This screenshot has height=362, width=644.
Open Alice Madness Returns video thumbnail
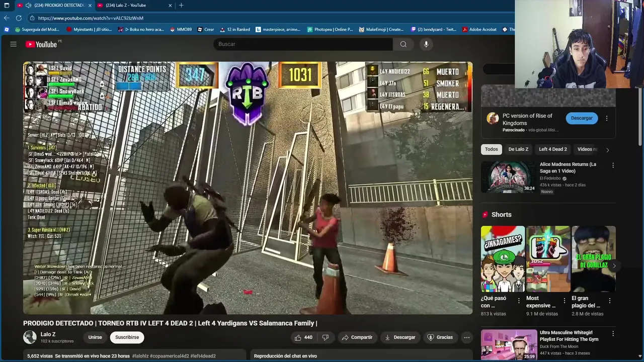point(509,177)
